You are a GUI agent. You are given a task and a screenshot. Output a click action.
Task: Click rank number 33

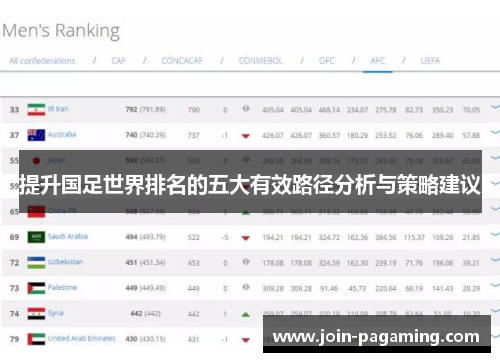(14, 110)
